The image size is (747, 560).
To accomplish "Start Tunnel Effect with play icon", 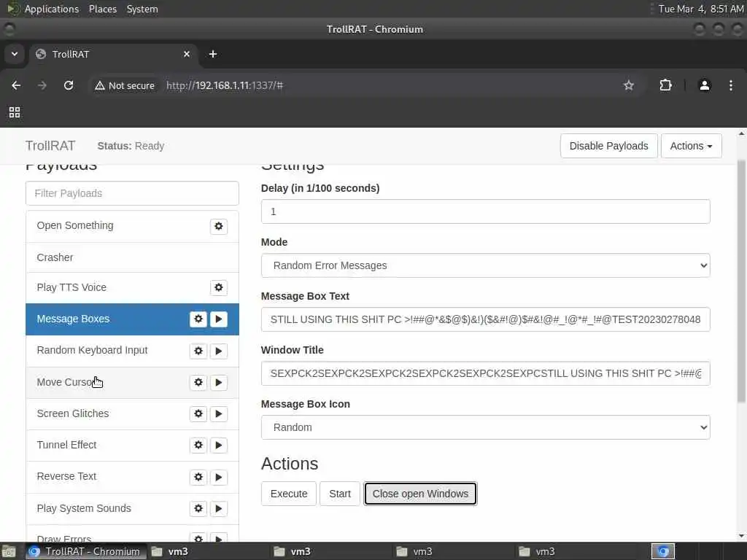I will coord(219,446).
